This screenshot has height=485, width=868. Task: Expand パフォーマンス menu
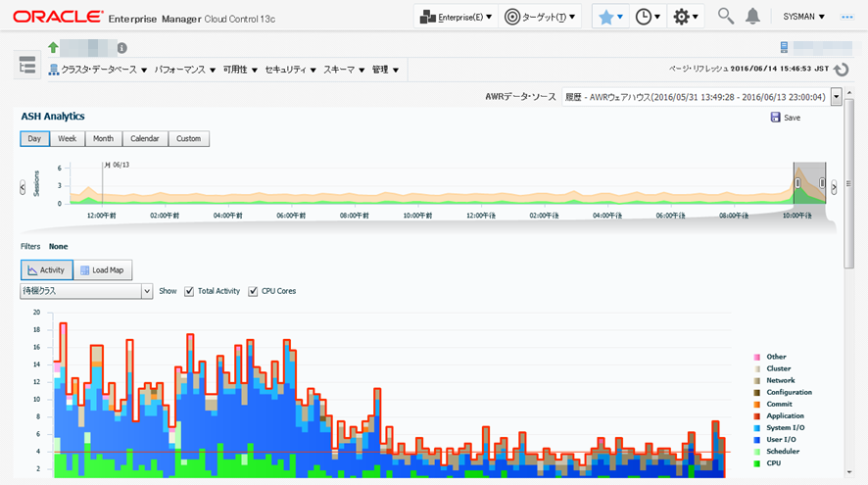pyautogui.click(x=185, y=70)
